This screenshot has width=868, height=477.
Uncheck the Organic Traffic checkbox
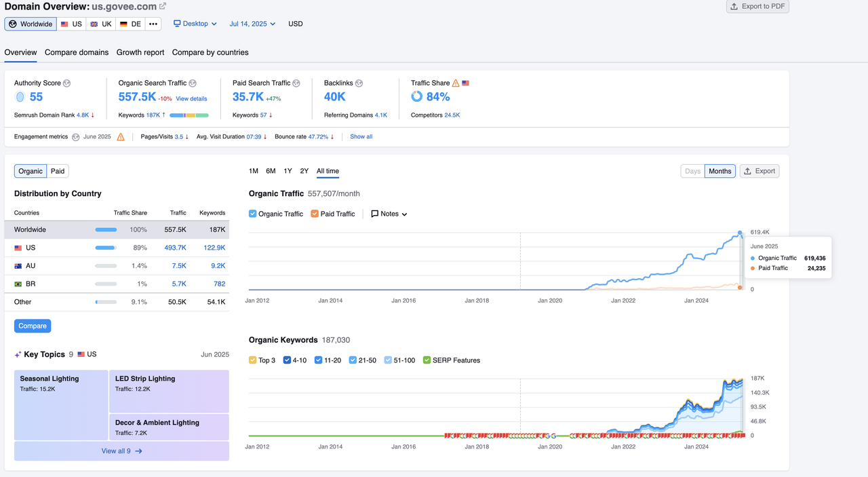tap(253, 214)
